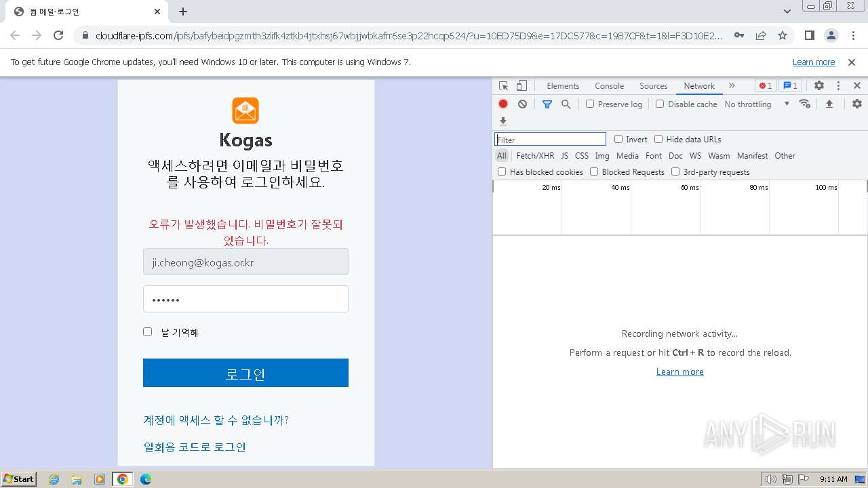
Task: Dismiss the Chrome update notification bar
Action: (x=852, y=62)
